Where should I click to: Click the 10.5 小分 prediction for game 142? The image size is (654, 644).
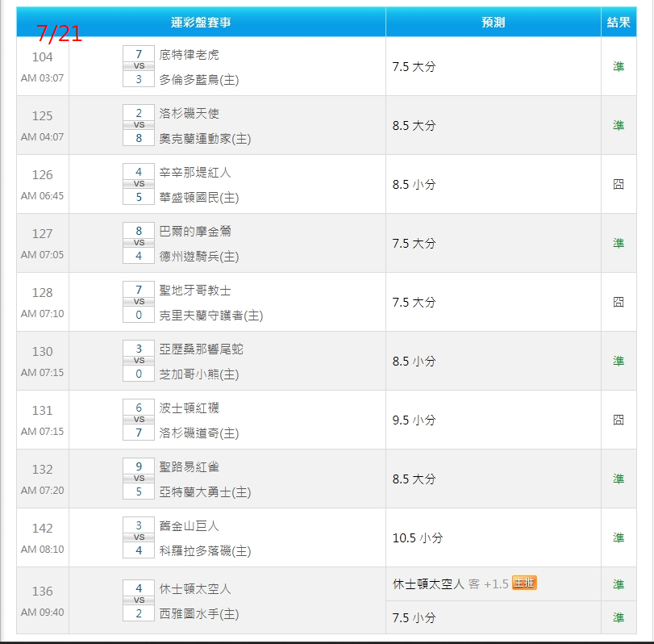[417, 537]
